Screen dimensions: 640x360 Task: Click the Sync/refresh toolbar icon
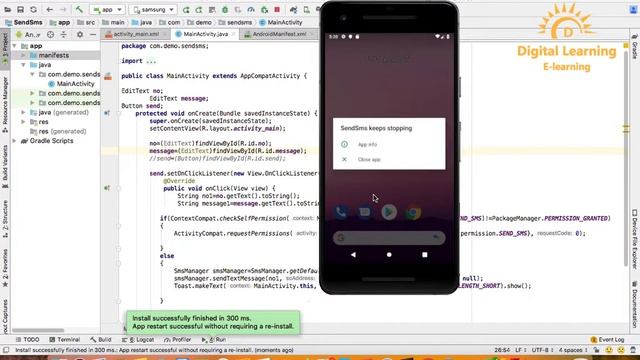33,9
